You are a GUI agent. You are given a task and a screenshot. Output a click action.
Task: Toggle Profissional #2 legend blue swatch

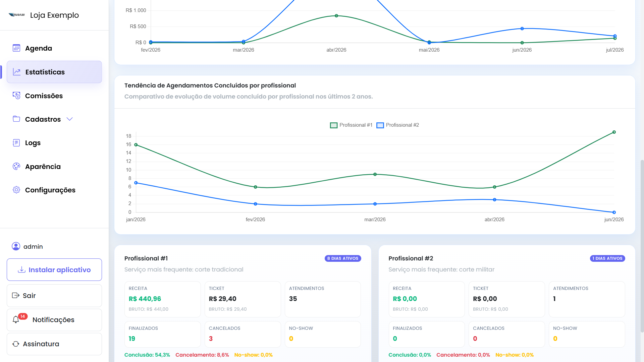pyautogui.click(x=380, y=125)
